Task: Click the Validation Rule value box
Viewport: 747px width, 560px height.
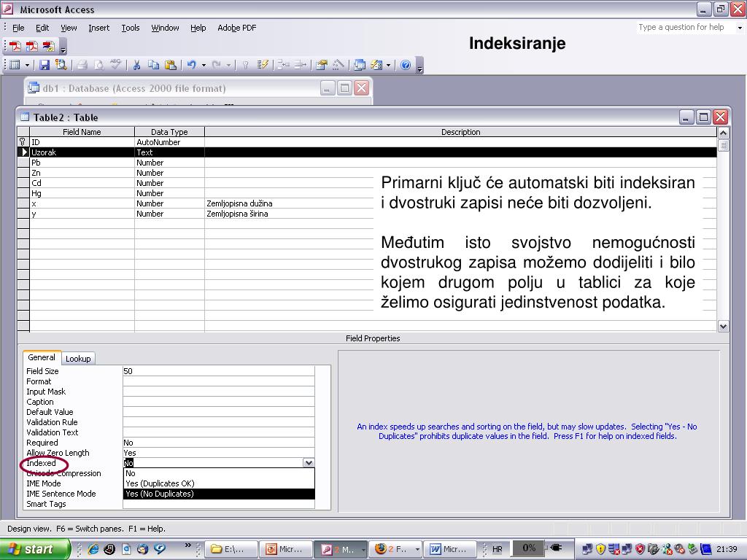Action: (x=219, y=422)
